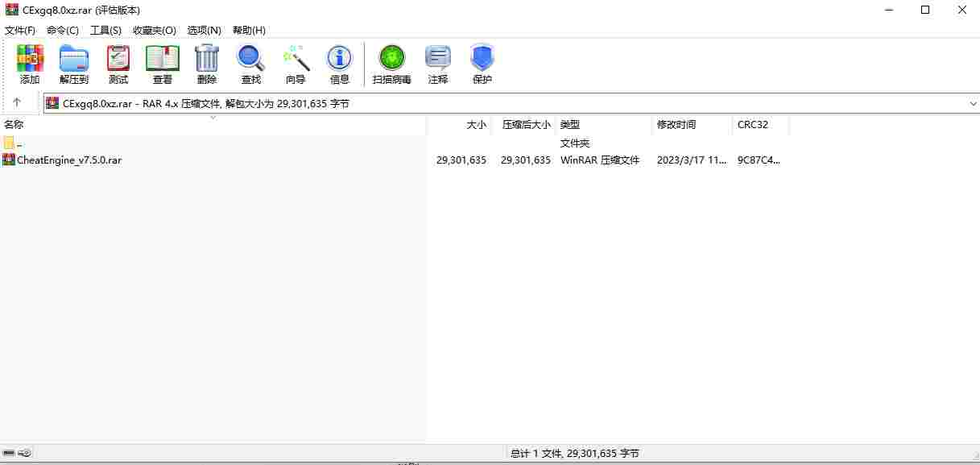Image resolution: width=980 pixels, height=465 pixels.
Task: Open the Commands (命令) menu
Action: [63, 30]
